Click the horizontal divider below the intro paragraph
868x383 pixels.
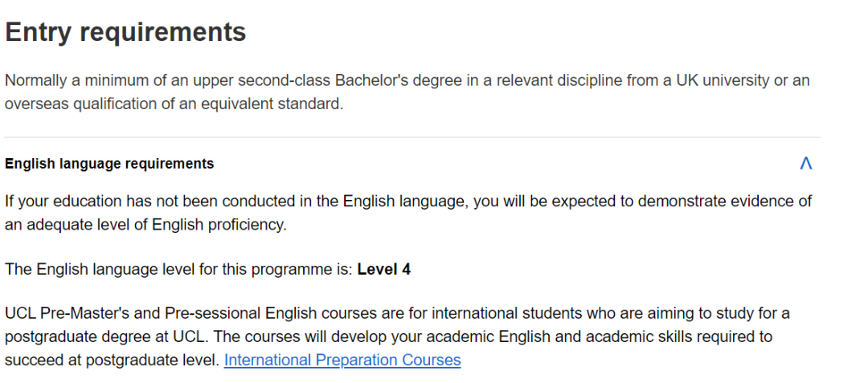[412, 137]
